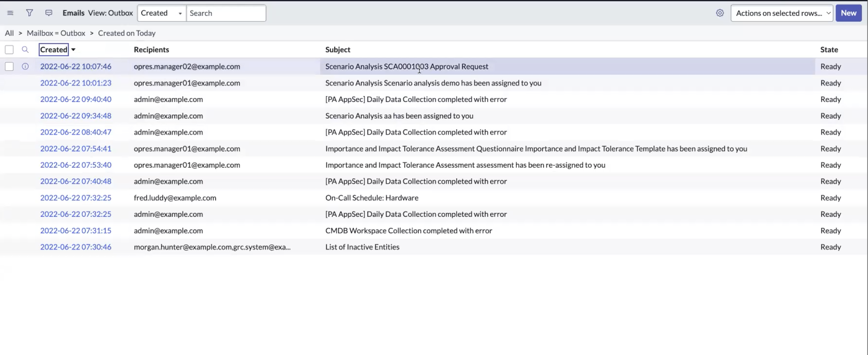Screen dimensions: 868x355
Task: Sort by Subject column header
Action: pos(338,50)
